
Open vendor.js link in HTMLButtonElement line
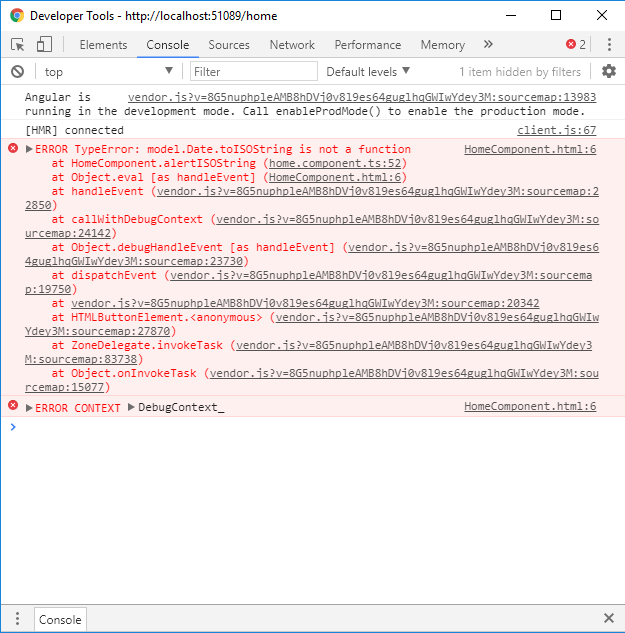click(x=437, y=317)
